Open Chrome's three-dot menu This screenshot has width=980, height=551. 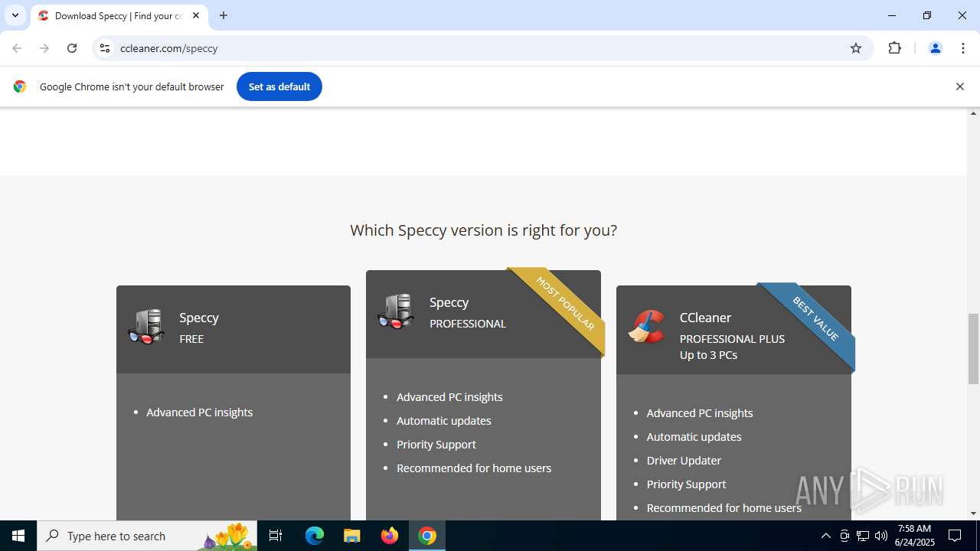(963, 48)
